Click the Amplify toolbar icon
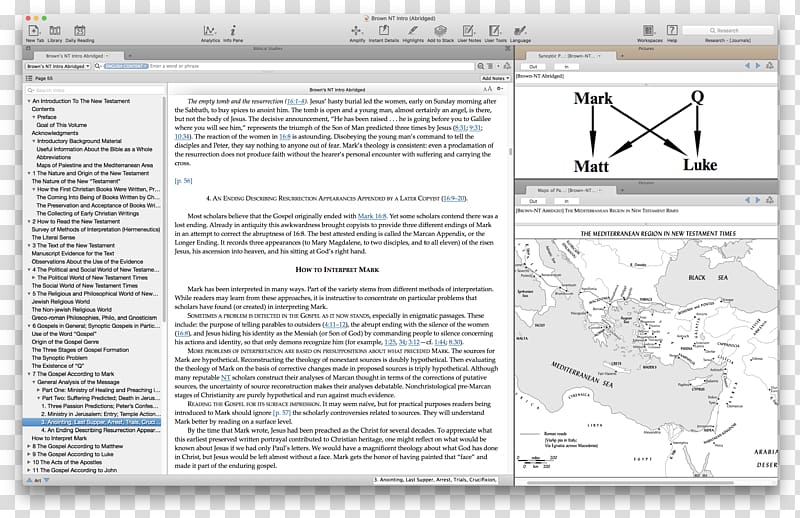Screen dimensions: 800x518 (357, 31)
